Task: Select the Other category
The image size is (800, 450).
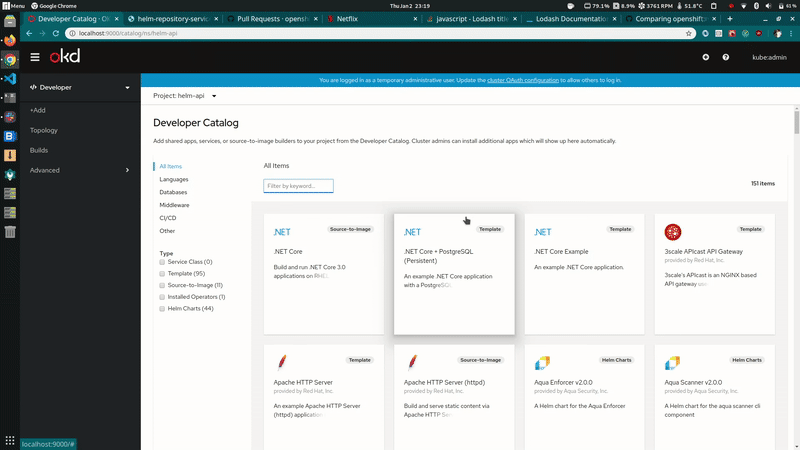Action: point(167,231)
